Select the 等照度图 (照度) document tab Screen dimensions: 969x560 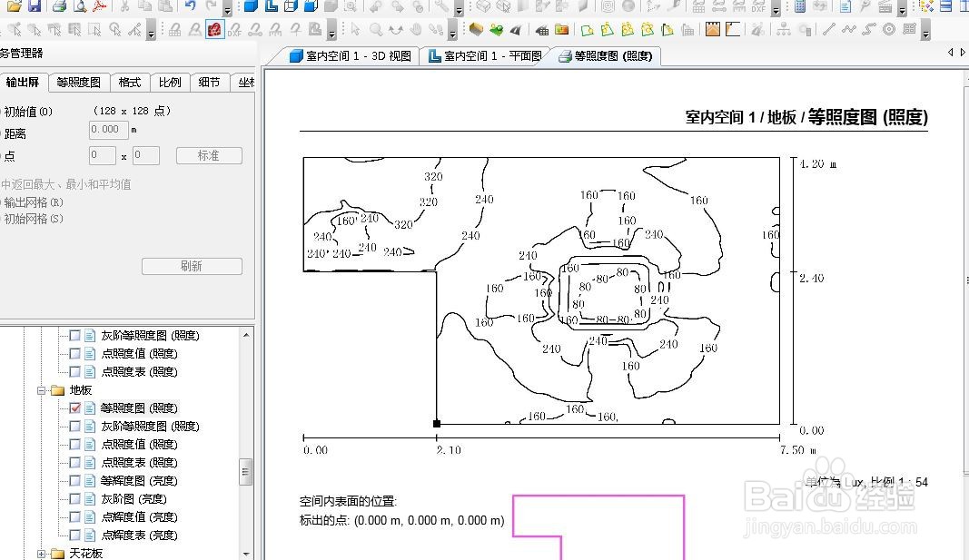[x=606, y=56]
